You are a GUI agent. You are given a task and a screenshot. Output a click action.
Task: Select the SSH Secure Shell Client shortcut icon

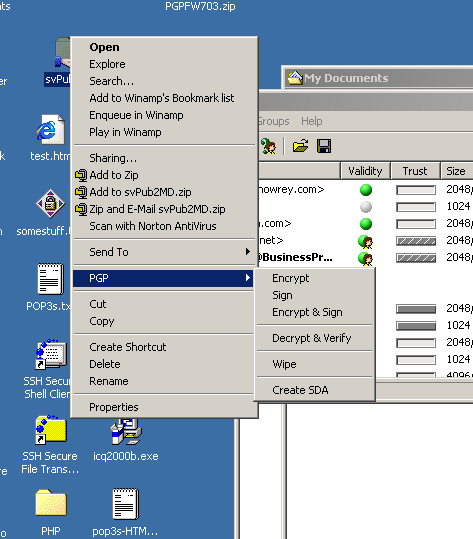click(51, 354)
